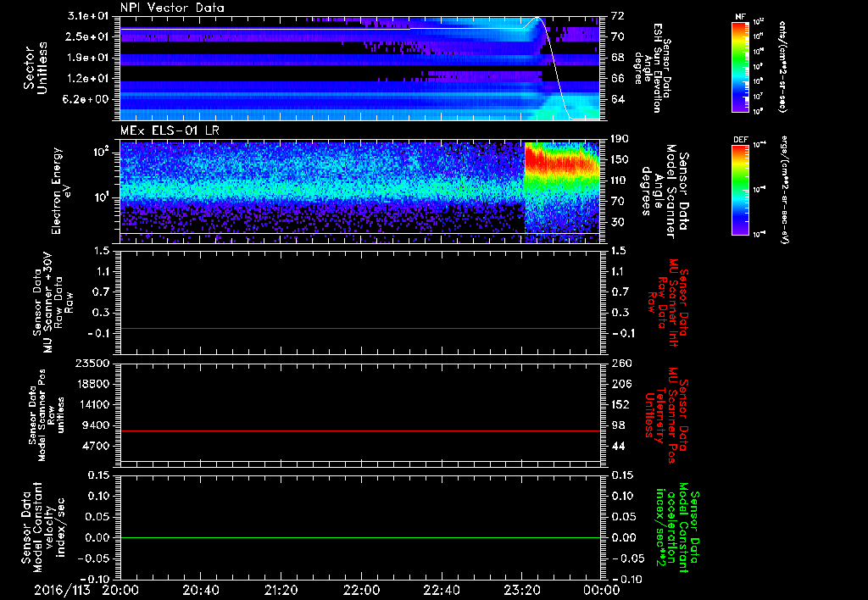Click the 00:00 time axis tick label
This screenshot has width=868, height=600.
600,589
